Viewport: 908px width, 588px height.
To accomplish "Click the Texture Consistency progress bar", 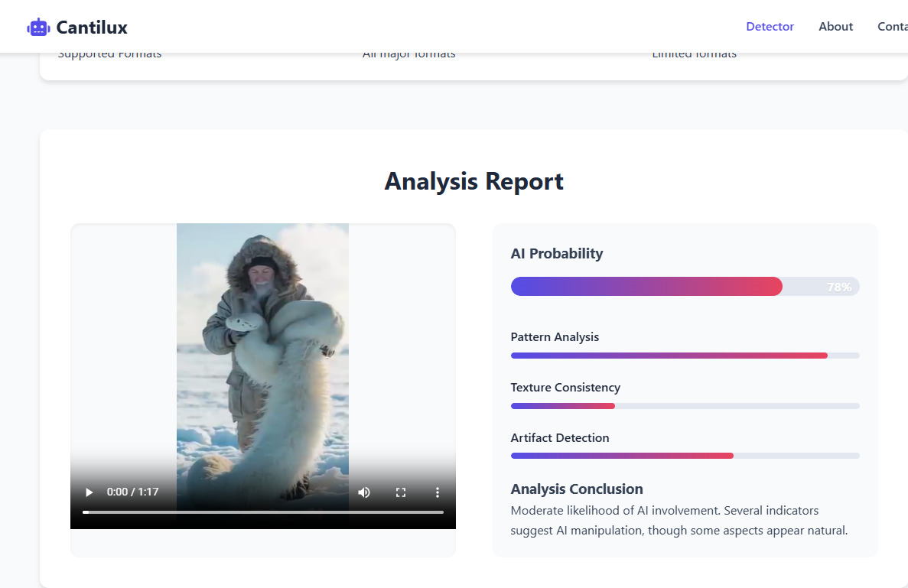I will click(685, 406).
